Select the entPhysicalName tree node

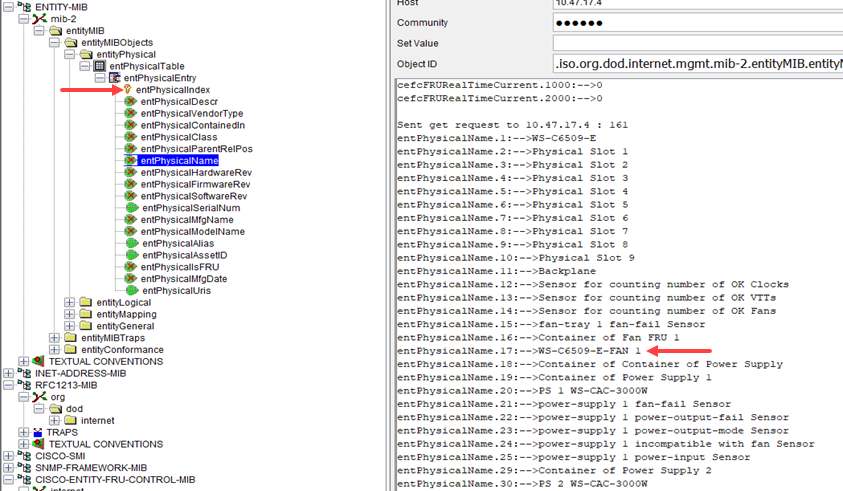point(179,160)
